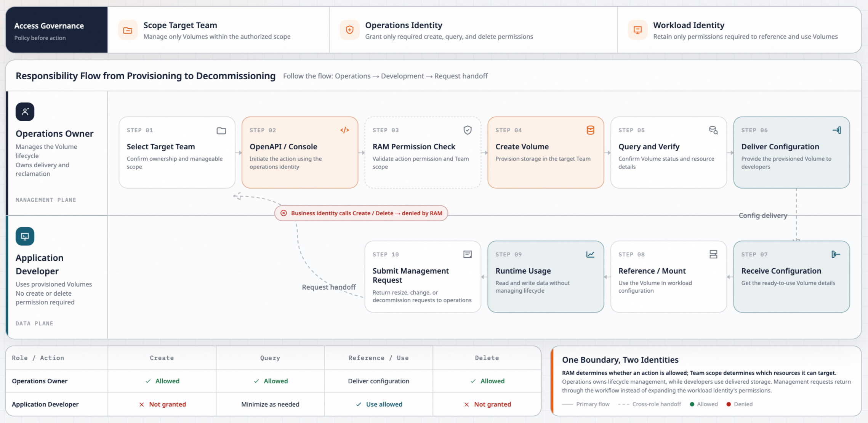Click the Operations Identity shield icon
The width and height of the screenshot is (868, 423).
pyautogui.click(x=349, y=30)
